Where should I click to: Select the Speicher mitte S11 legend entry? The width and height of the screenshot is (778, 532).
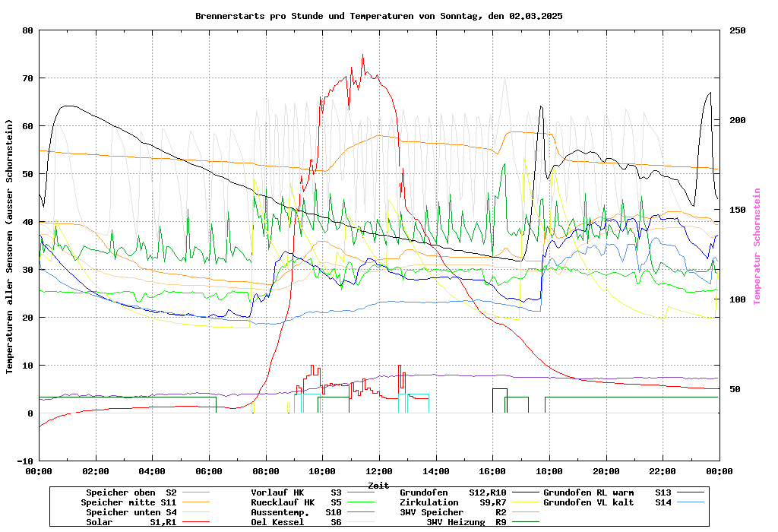point(128,502)
